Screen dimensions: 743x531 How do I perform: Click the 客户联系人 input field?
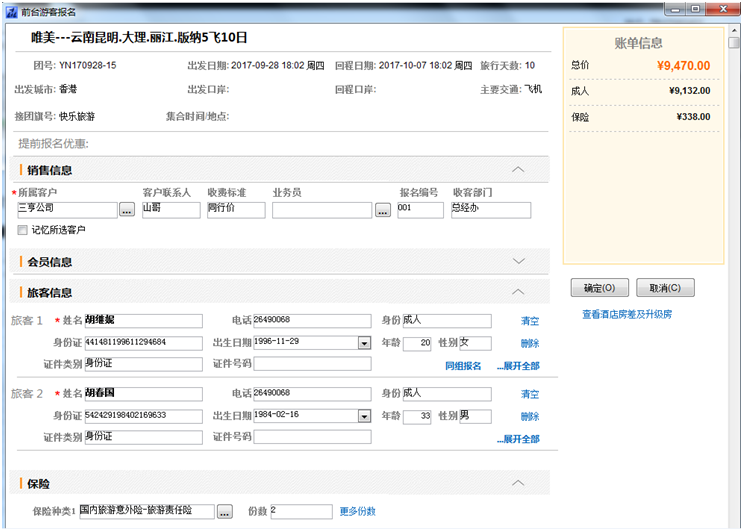(x=171, y=210)
